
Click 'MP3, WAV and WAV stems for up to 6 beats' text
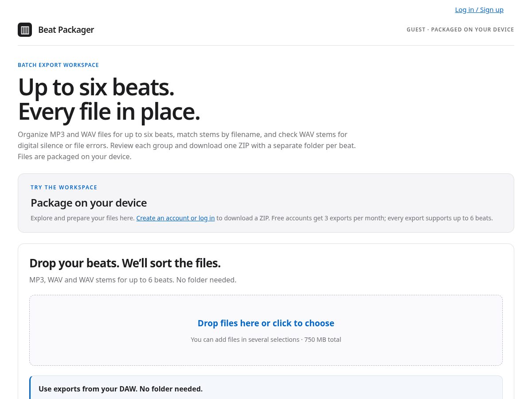coord(133,280)
